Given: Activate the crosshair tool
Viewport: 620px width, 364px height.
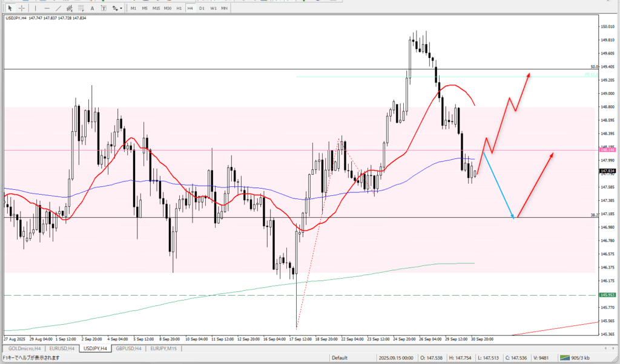Looking at the screenshot, I should (22, 8).
